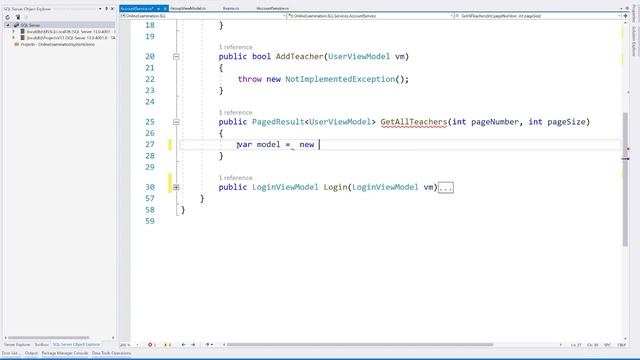The image size is (640, 360).
Task: Click the Add SQL Server icon
Action: pos(18,17)
